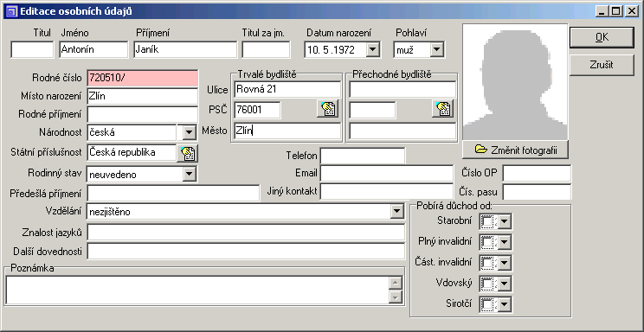Open the Státní příslušnost lookup icon
The image size is (644, 332).
point(187,153)
